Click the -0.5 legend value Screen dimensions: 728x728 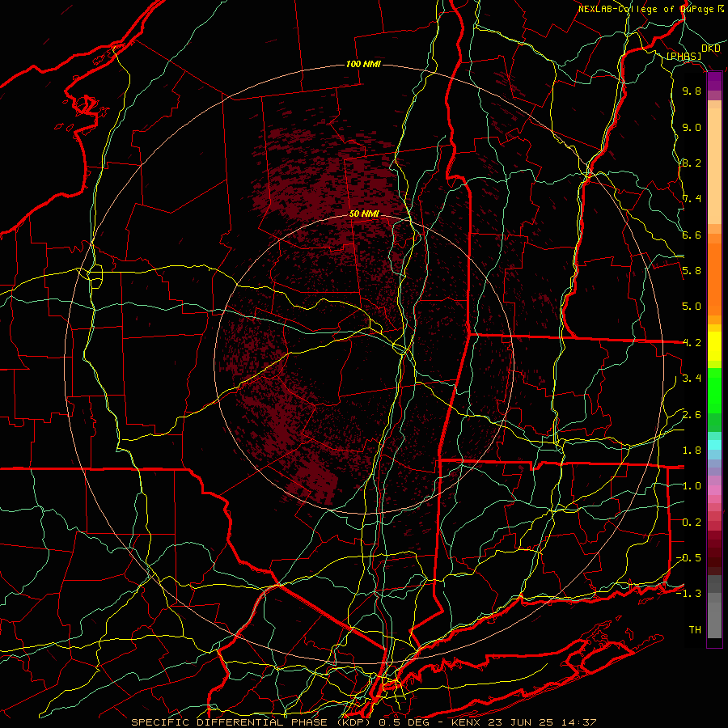click(x=688, y=558)
